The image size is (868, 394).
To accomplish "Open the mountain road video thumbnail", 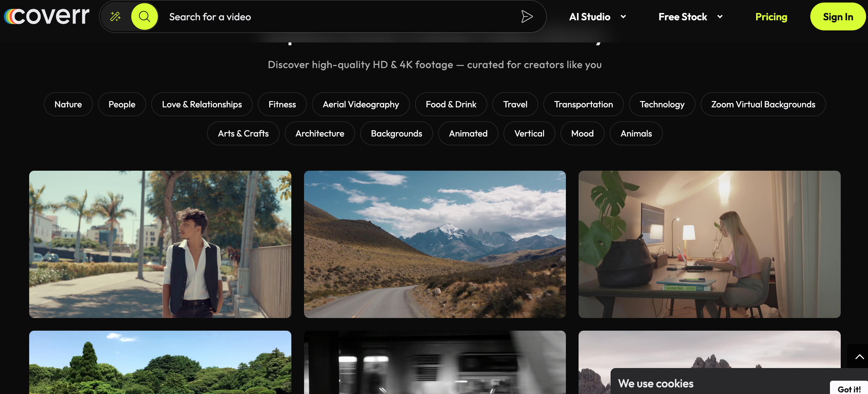I will 434,244.
